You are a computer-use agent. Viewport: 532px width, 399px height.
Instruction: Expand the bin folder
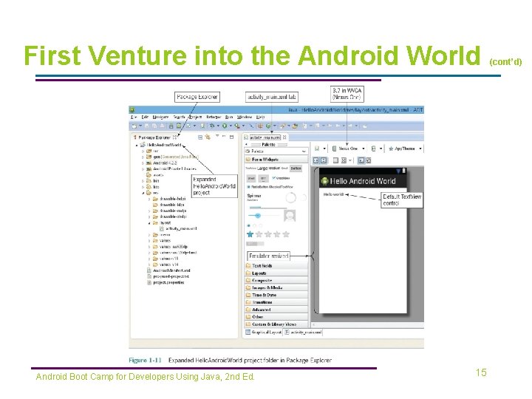[x=143, y=181]
